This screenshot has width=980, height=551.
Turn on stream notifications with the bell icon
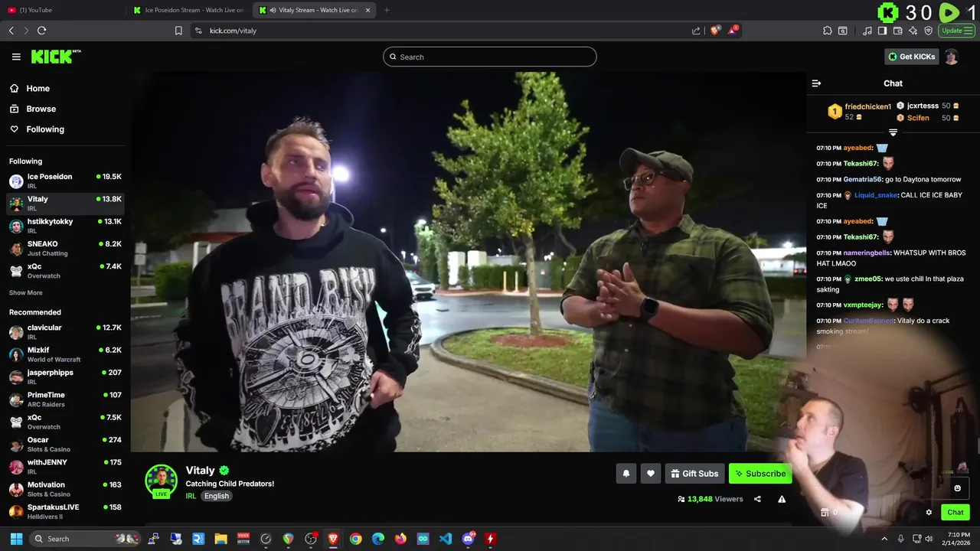(x=626, y=474)
